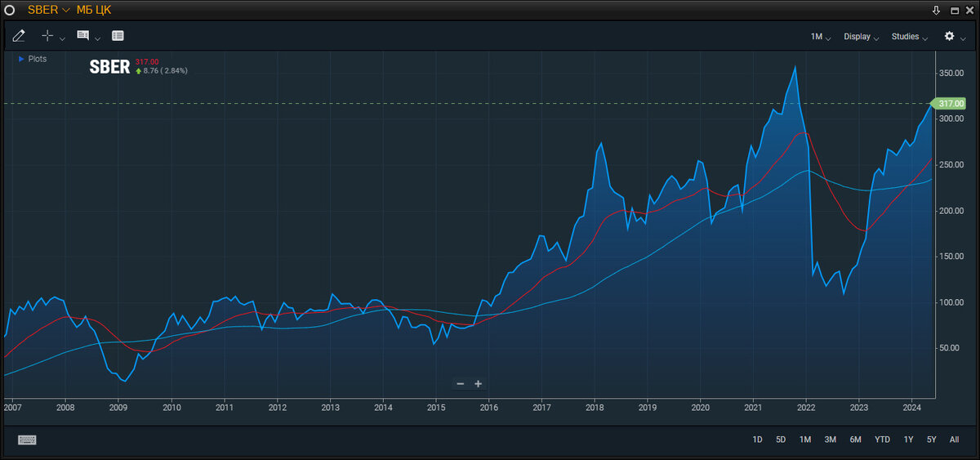
Task: Toggle the on-screen keyboard icon
Action: click(27, 440)
